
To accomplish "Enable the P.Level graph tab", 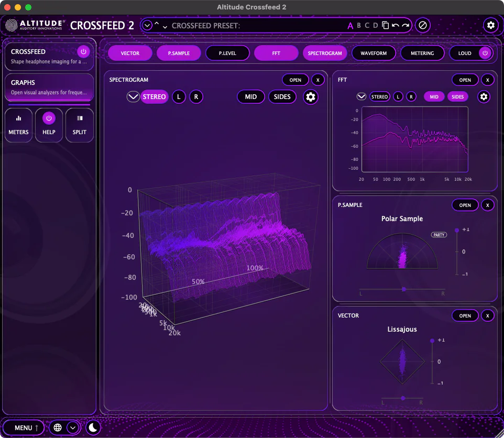I will 227,53.
